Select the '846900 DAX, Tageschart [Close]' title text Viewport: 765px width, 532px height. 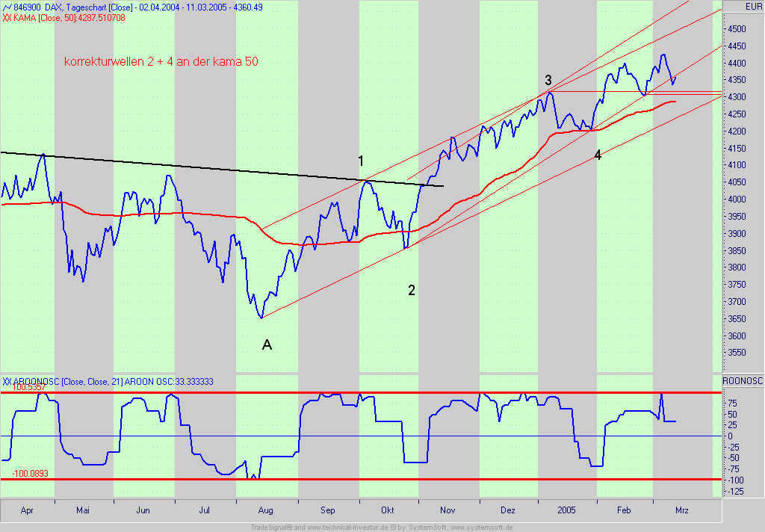[x=73, y=7]
